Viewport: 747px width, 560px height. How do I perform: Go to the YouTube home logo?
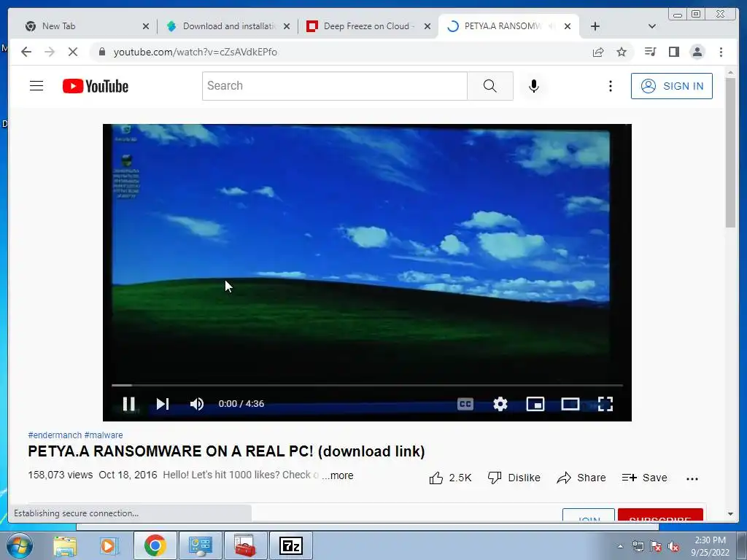[x=96, y=86]
